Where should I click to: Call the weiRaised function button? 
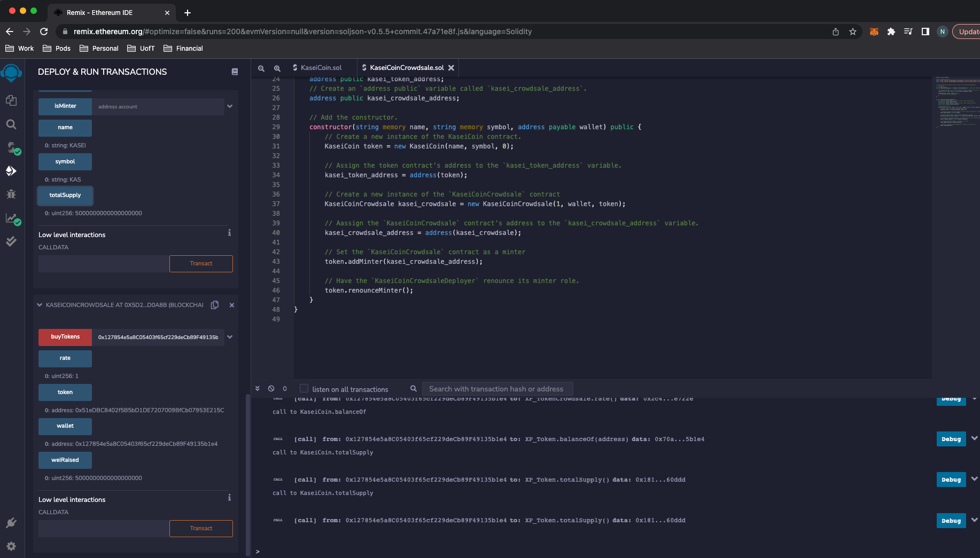pos(65,460)
